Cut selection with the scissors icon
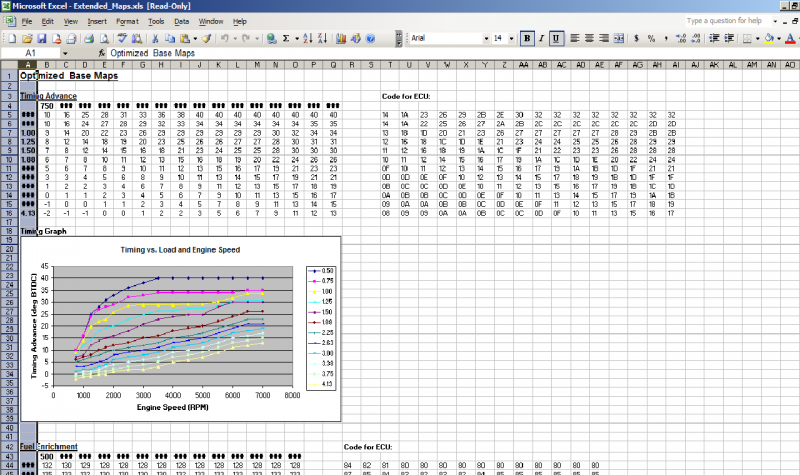Viewport: 800px width, 475px height. (155, 38)
